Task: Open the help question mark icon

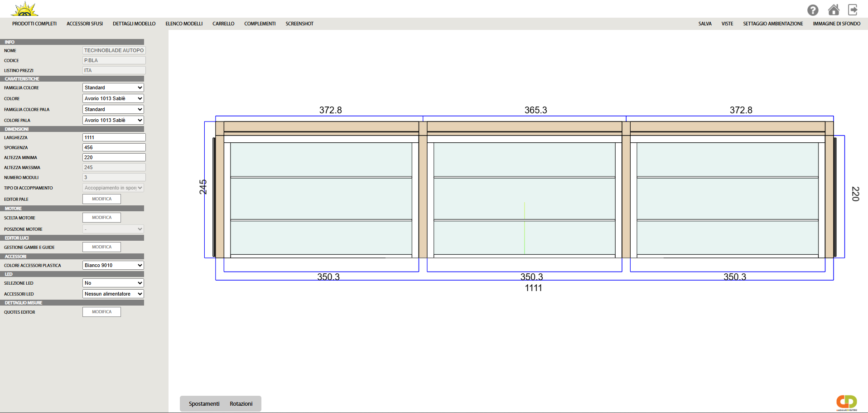Action: (x=813, y=10)
